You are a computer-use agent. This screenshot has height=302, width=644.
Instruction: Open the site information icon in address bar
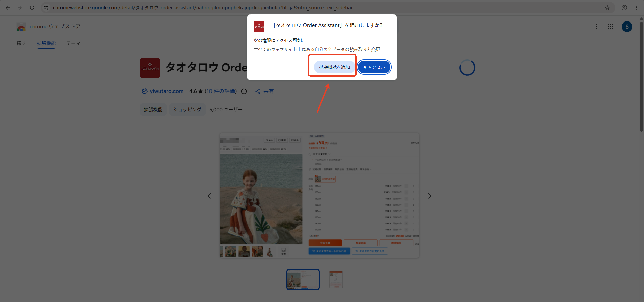tap(46, 8)
